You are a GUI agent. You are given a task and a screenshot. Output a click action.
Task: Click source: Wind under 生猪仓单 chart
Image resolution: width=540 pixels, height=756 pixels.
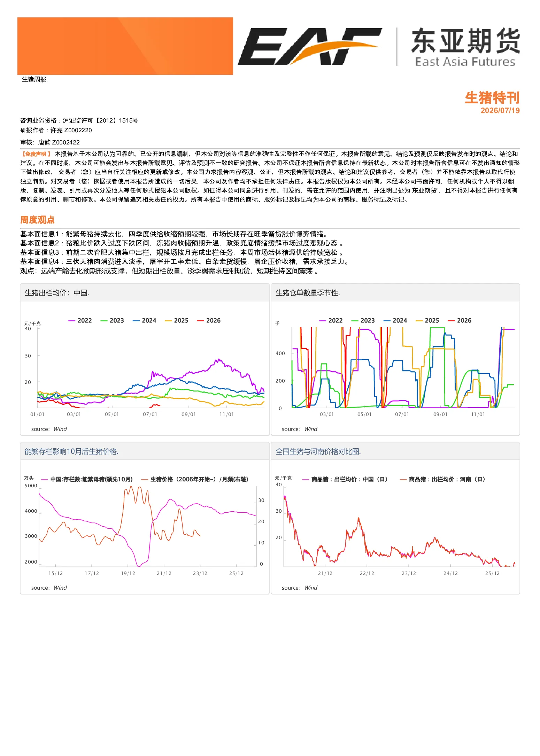(300, 429)
